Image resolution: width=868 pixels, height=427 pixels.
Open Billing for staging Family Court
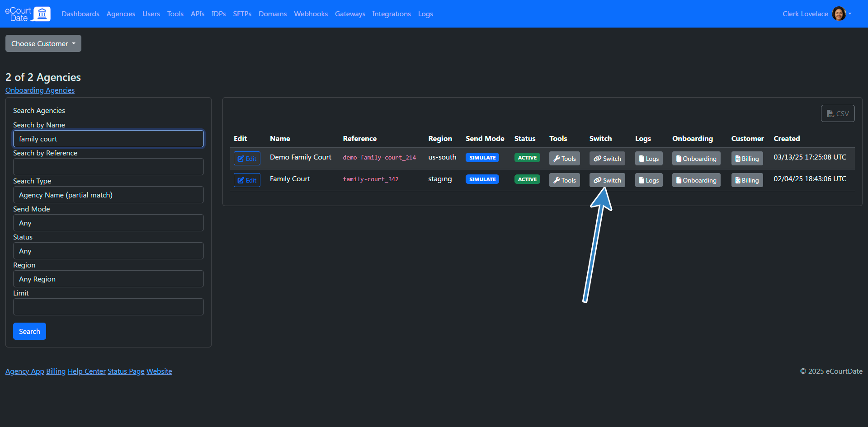747,180
